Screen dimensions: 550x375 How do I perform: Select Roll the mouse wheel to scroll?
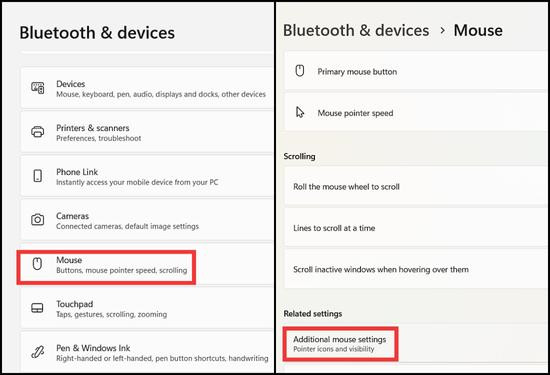click(416, 186)
